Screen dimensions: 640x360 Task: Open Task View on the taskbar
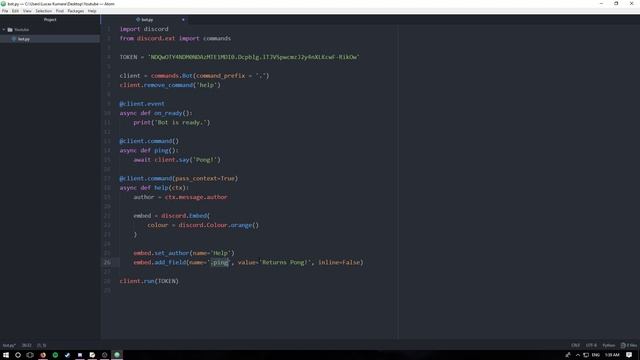30,355
